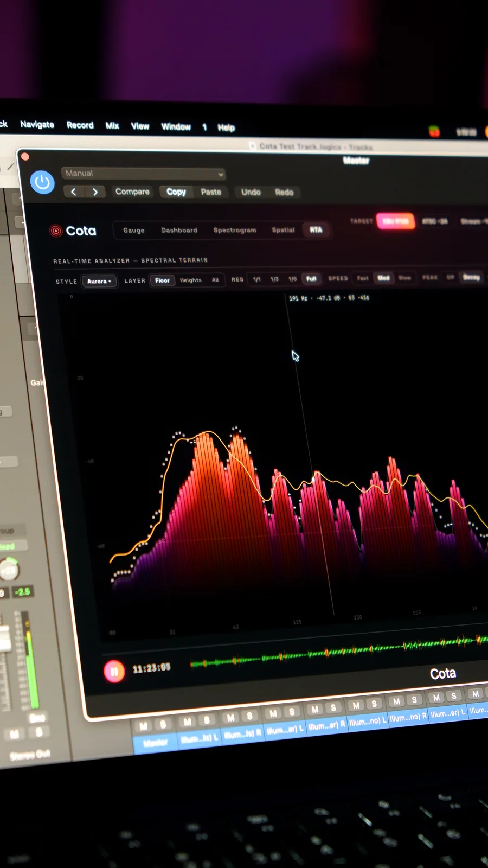Viewport: 488px width, 868px height.
Task: Click the red menu bar status icon
Action: coord(434,131)
